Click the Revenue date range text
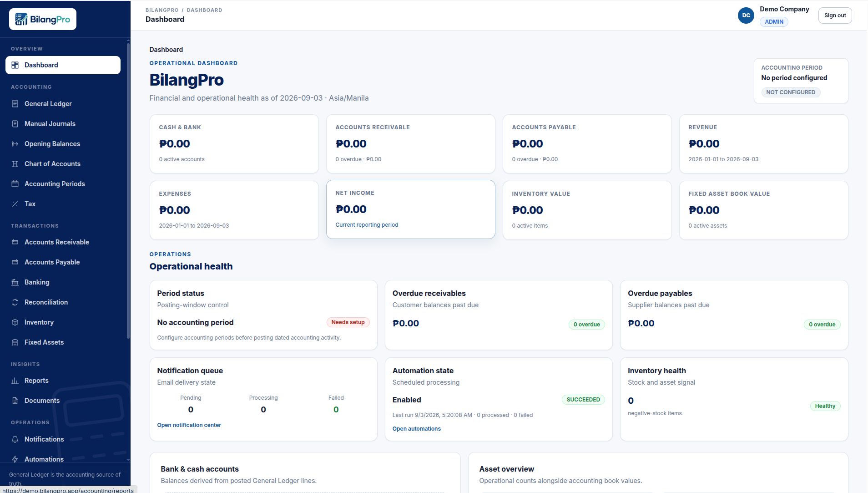 point(723,159)
